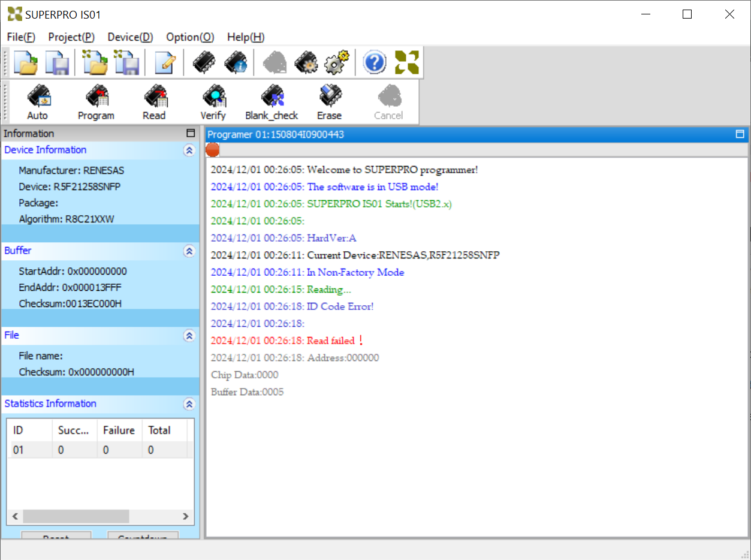Viewport: 751px width, 560px height.
Task: Open the Option(O) menu
Action: click(190, 37)
